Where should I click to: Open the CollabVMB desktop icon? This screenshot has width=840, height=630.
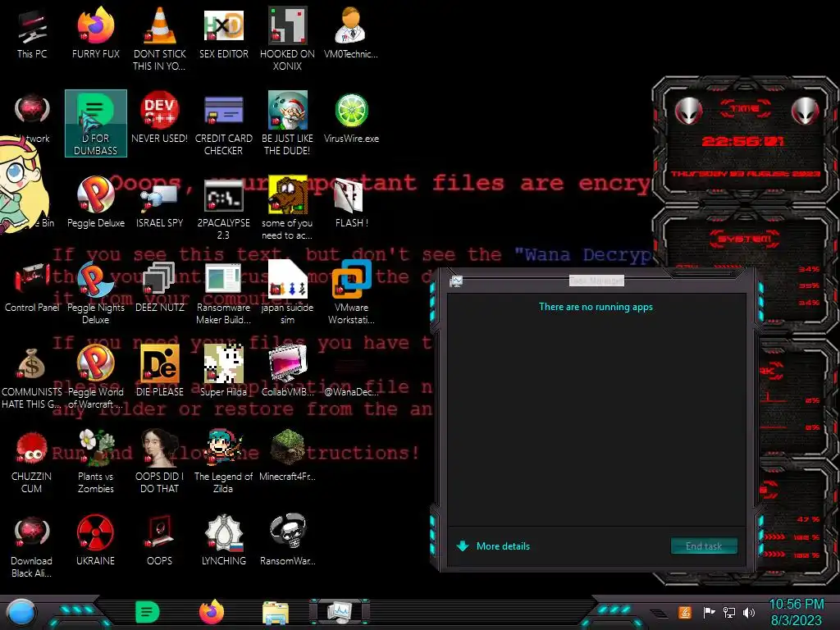pyautogui.click(x=287, y=371)
